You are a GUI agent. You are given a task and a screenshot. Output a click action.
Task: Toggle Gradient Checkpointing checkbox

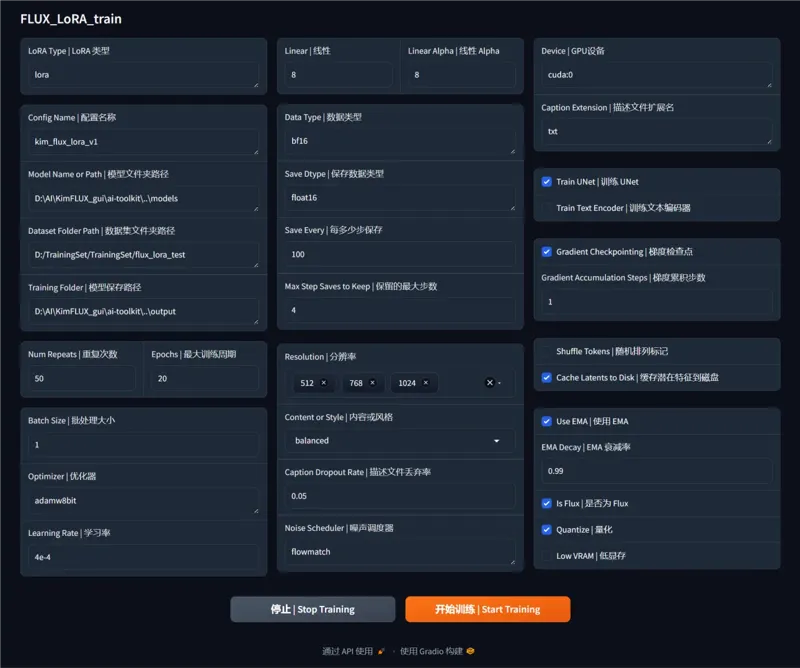coord(546,252)
